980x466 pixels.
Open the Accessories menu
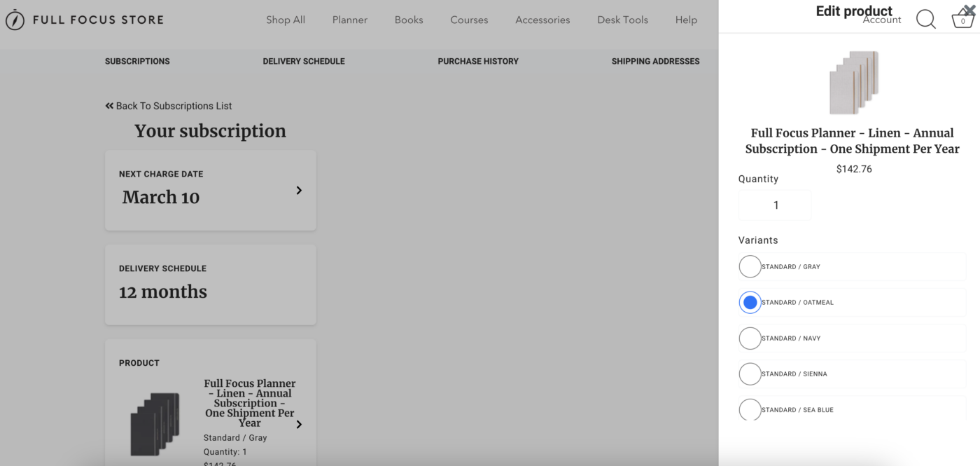click(x=542, y=20)
